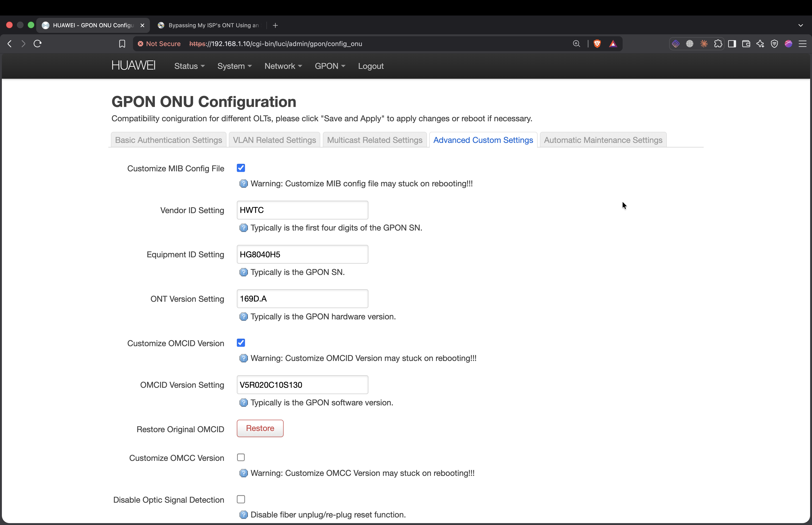Click the grey globe extension icon

click(x=690, y=44)
